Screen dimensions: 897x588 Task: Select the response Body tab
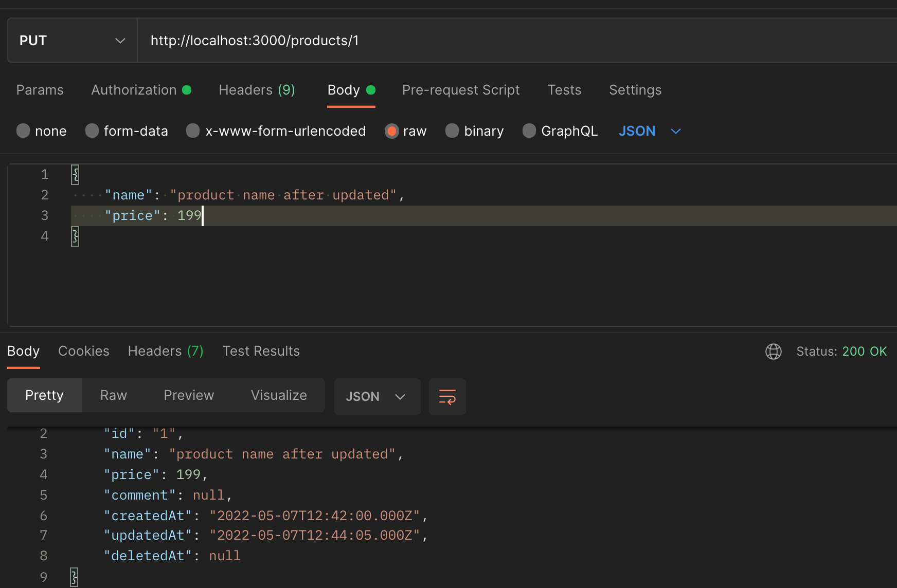[x=24, y=351]
